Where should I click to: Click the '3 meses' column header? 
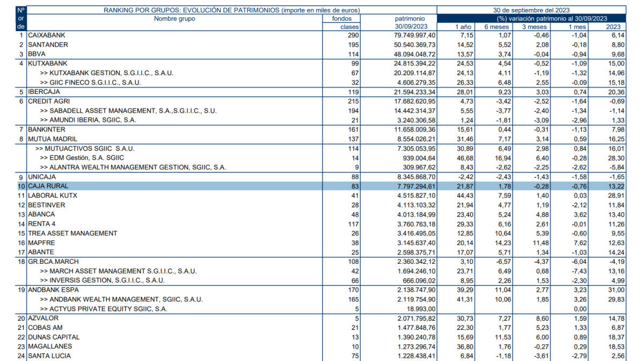coord(535,27)
